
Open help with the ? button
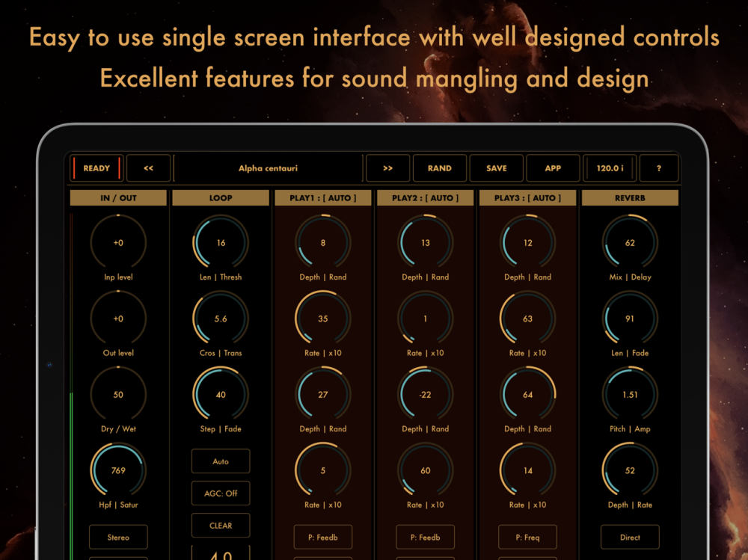click(x=659, y=168)
